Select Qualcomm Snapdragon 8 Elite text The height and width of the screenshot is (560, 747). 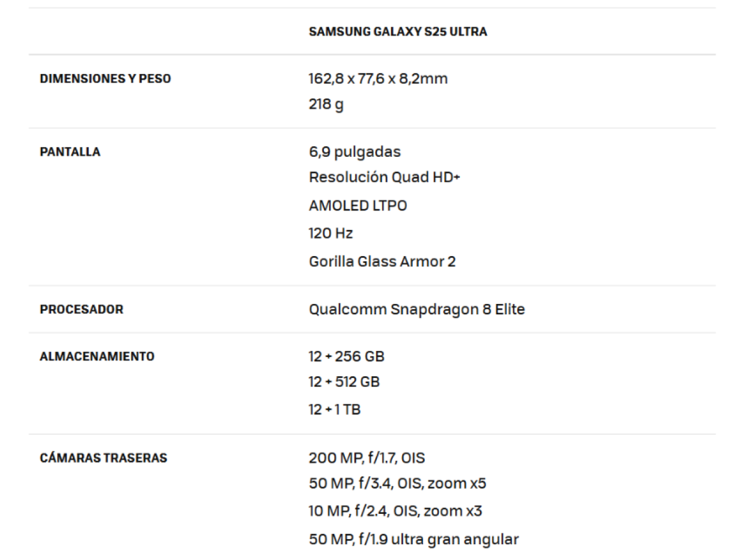click(417, 310)
